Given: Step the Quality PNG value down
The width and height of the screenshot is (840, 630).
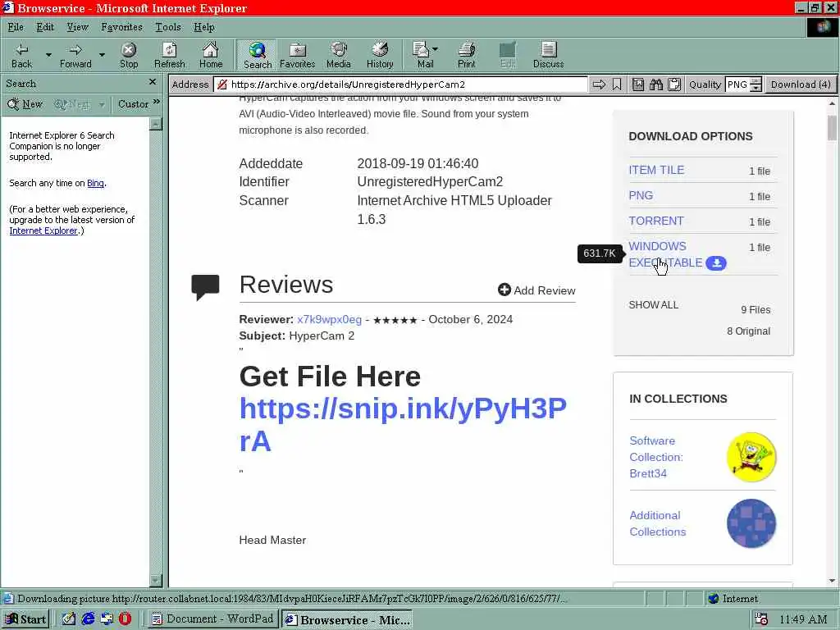Looking at the screenshot, I should pos(756,88).
